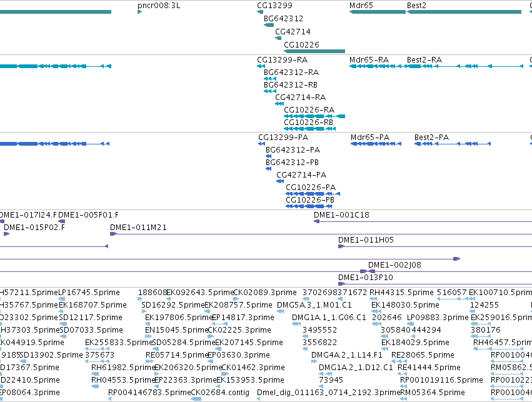532x402 pixels.
Task: Select the EK184029.5prime EST label
Action: pos(415,343)
